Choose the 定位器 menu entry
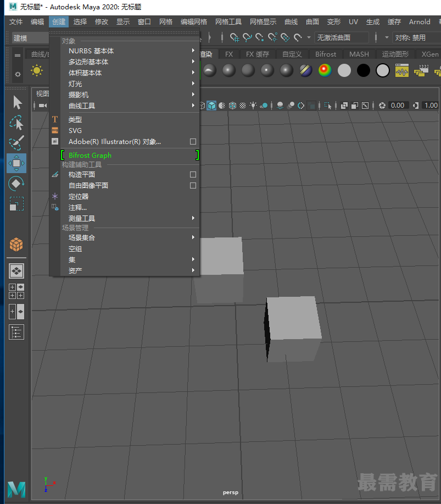 click(130, 196)
